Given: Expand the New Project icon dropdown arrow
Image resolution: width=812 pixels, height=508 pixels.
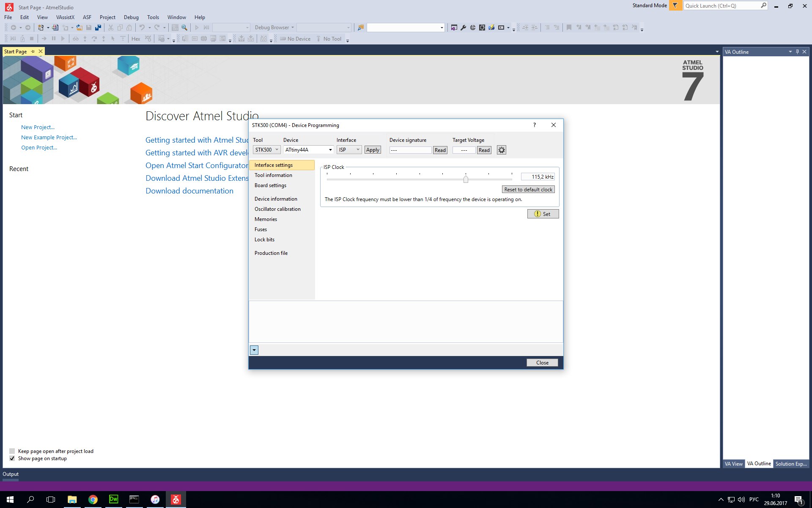Looking at the screenshot, I should tap(48, 28).
